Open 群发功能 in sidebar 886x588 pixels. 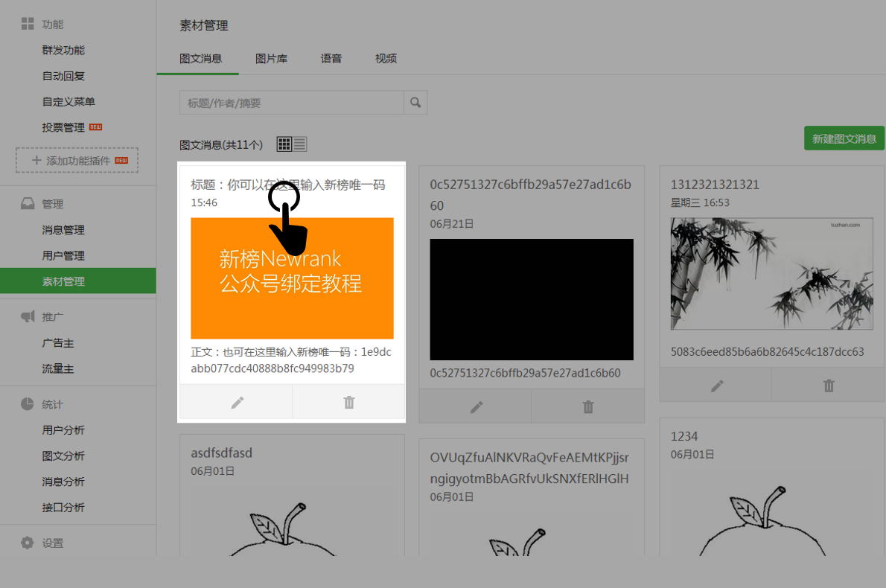tap(63, 51)
